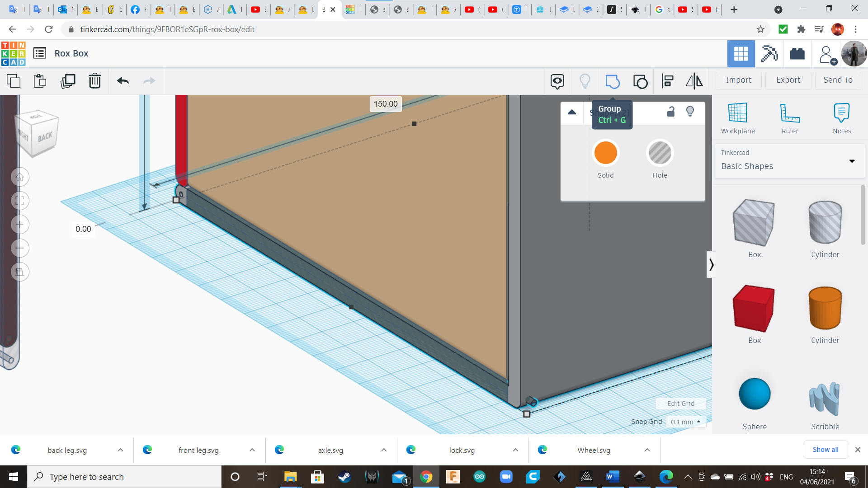The width and height of the screenshot is (868, 488).
Task: Click the Duplicate and repeat icon
Action: (68, 81)
